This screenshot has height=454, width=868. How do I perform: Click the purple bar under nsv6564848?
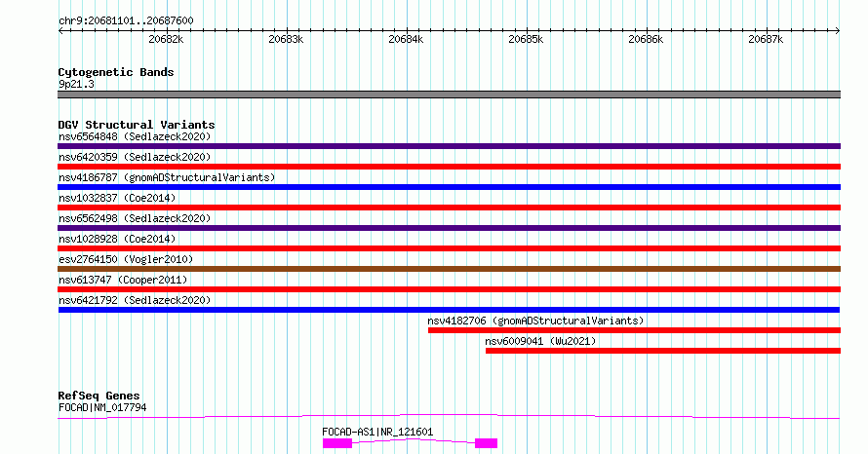449,146
